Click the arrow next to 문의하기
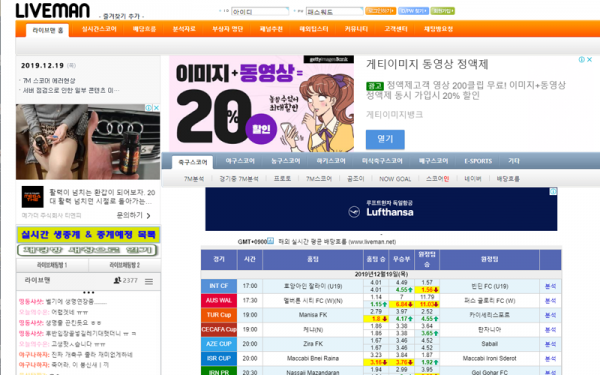The image size is (600, 375). click(x=148, y=216)
